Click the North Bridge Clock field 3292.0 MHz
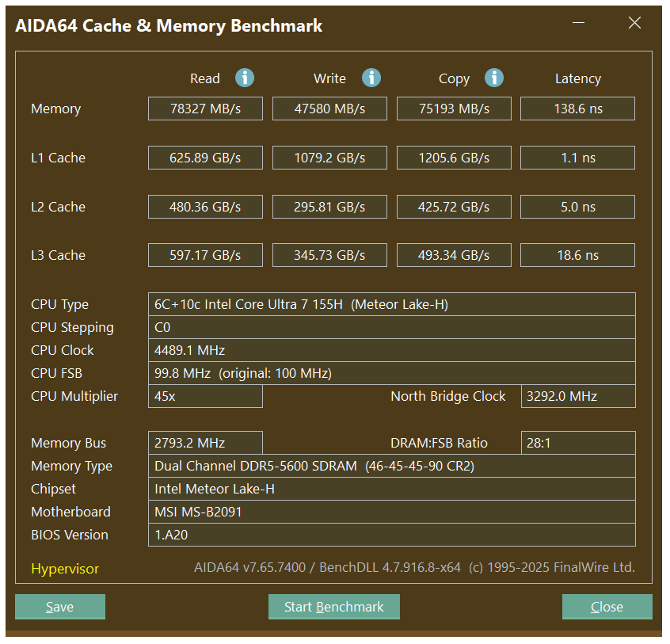This screenshot has width=670, height=644. coord(579,396)
